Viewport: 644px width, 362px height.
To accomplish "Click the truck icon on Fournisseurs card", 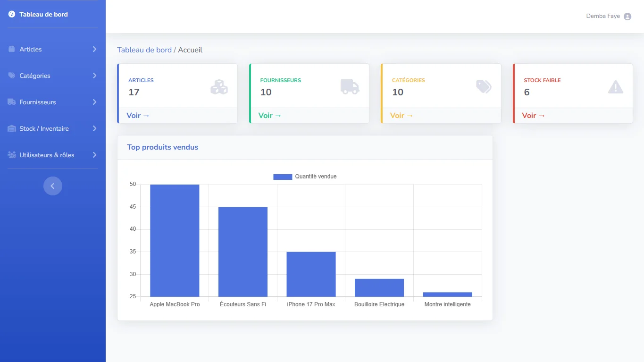I will [x=350, y=87].
